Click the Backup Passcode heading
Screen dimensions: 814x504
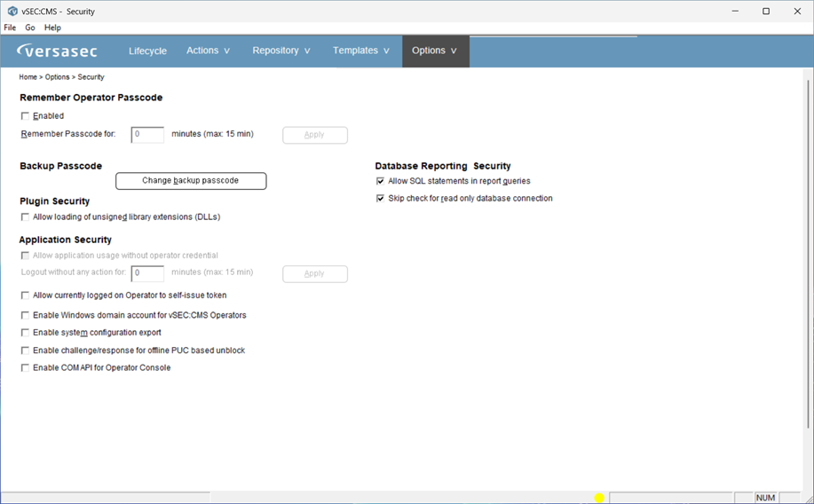pyautogui.click(x=60, y=166)
